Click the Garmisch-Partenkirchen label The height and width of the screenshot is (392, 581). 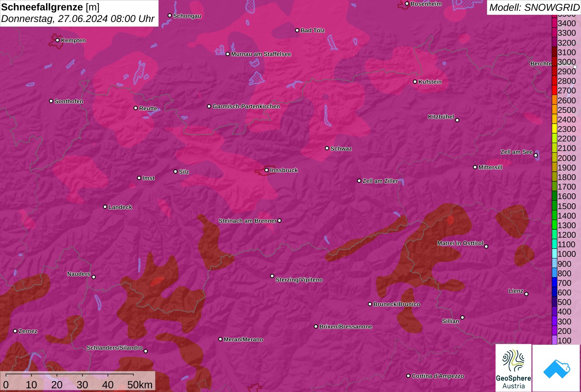246,106
